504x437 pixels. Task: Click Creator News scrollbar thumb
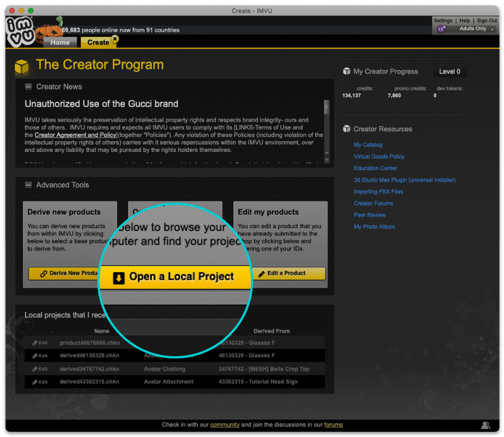point(327,108)
